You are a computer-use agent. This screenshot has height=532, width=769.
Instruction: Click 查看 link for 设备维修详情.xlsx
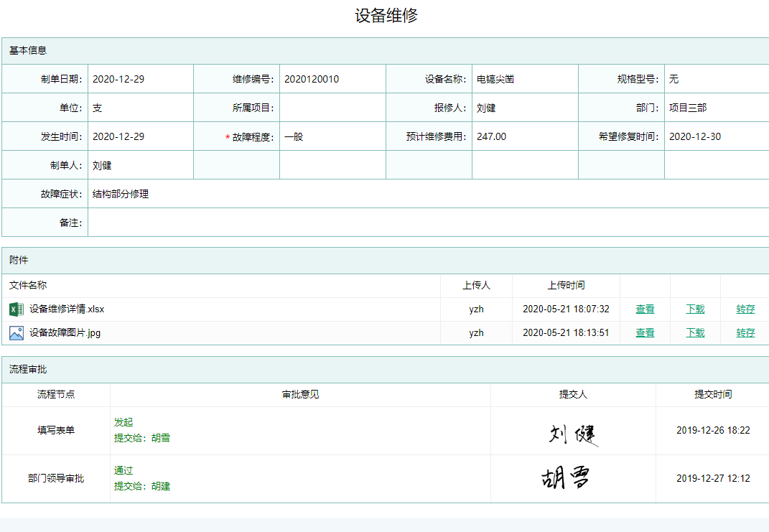[645, 309]
